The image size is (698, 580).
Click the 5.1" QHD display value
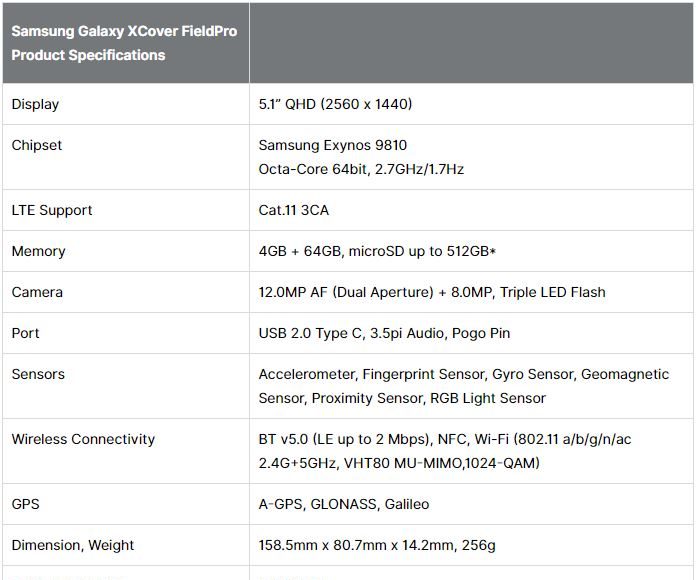point(335,104)
